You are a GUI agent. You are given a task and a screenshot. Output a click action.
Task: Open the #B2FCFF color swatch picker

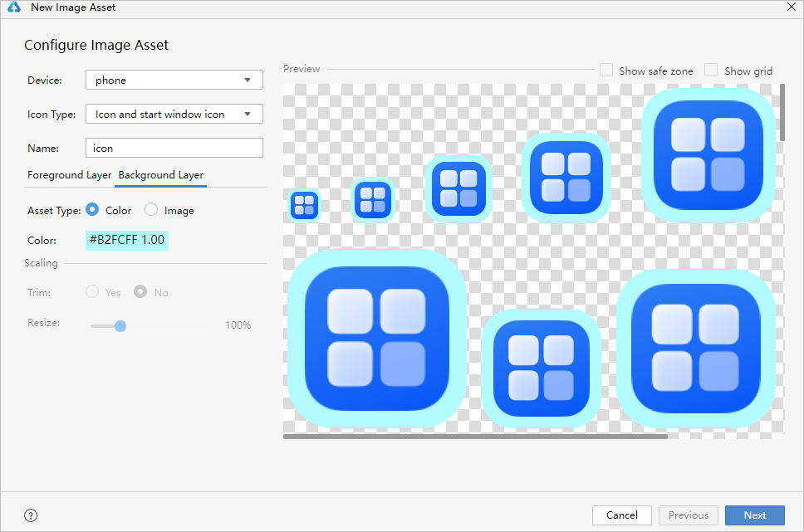127,241
